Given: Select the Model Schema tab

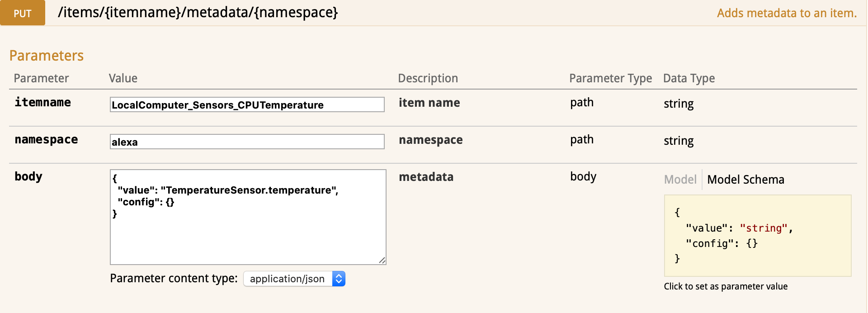Looking at the screenshot, I should [x=745, y=180].
